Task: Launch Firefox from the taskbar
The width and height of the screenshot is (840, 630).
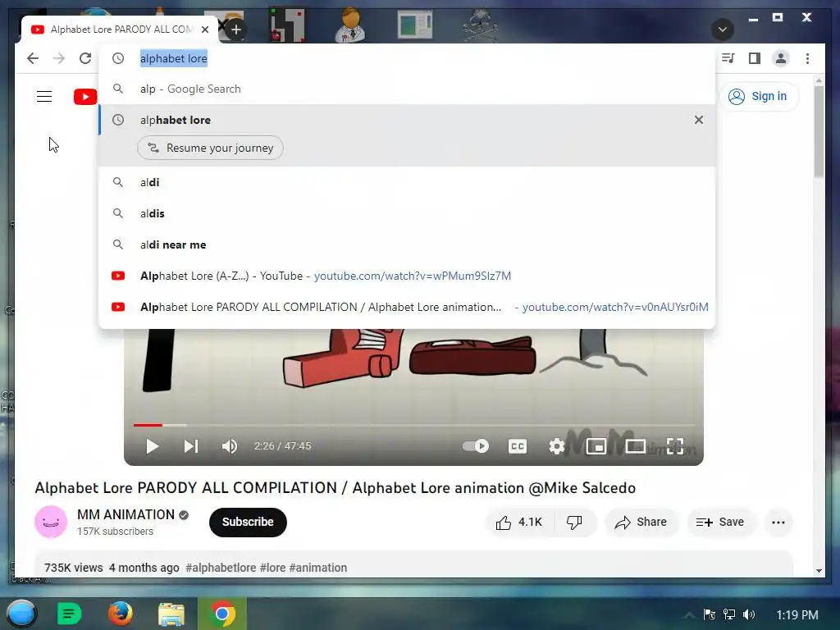Action: [x=121, y=614]
